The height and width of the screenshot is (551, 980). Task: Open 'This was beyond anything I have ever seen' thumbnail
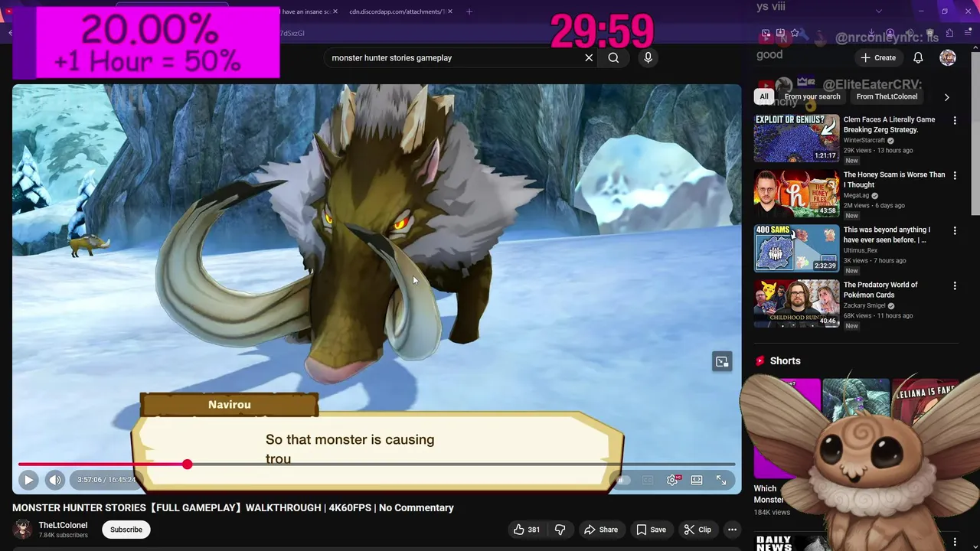coord(796,249)
